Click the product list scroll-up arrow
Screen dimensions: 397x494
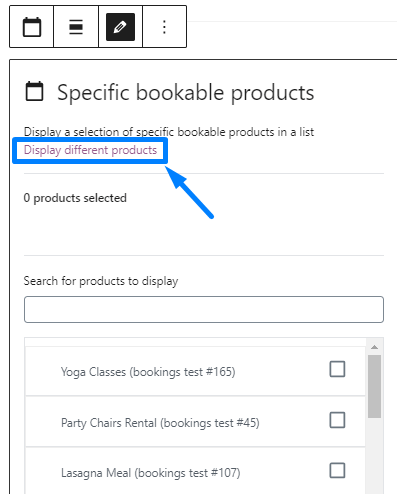(375, 347)
